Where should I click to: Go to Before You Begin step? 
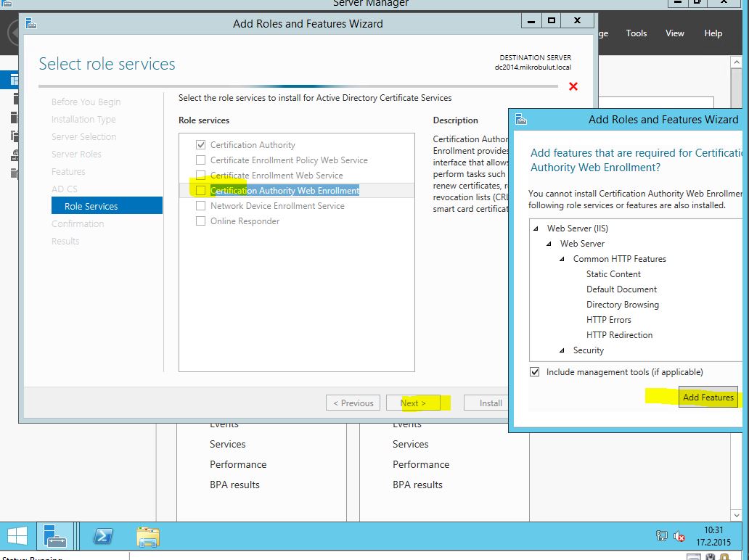(86, 102)
